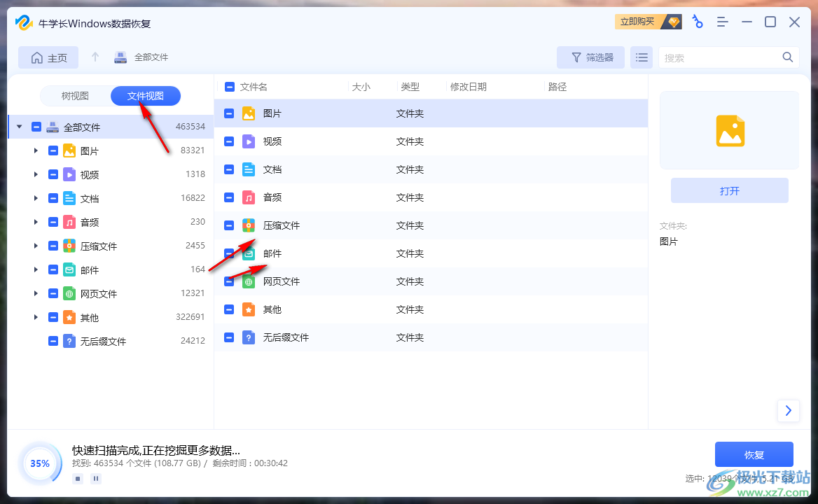Toggle 视频 checkbox in left tree
The image size is (818, 504).
53,174
